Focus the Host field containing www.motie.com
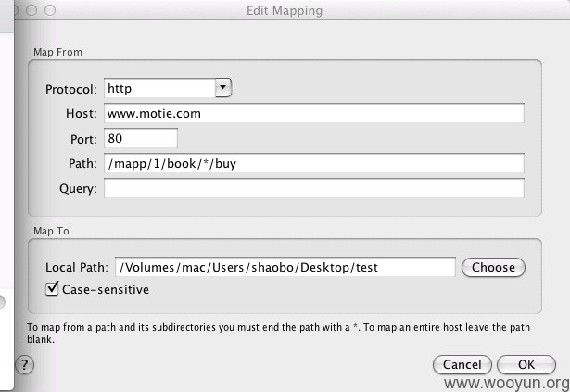This screenshot has height=392, width=570. (314, 113)
